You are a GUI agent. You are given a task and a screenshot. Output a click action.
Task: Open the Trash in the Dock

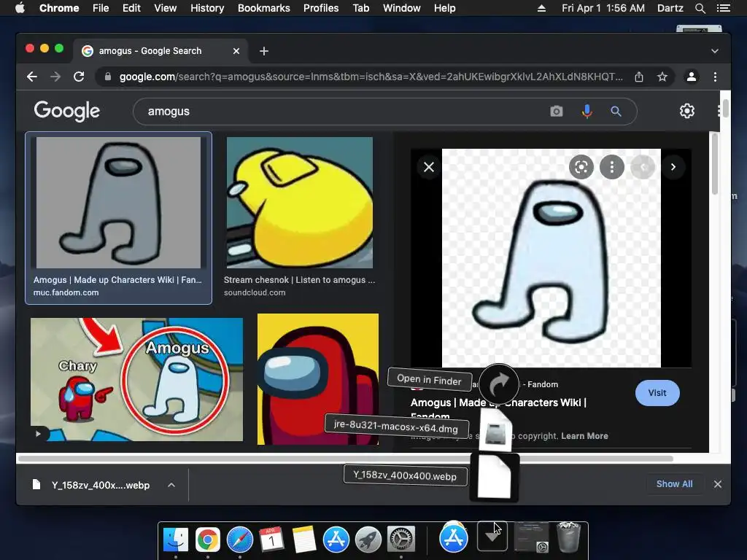(x=568, y=537)
